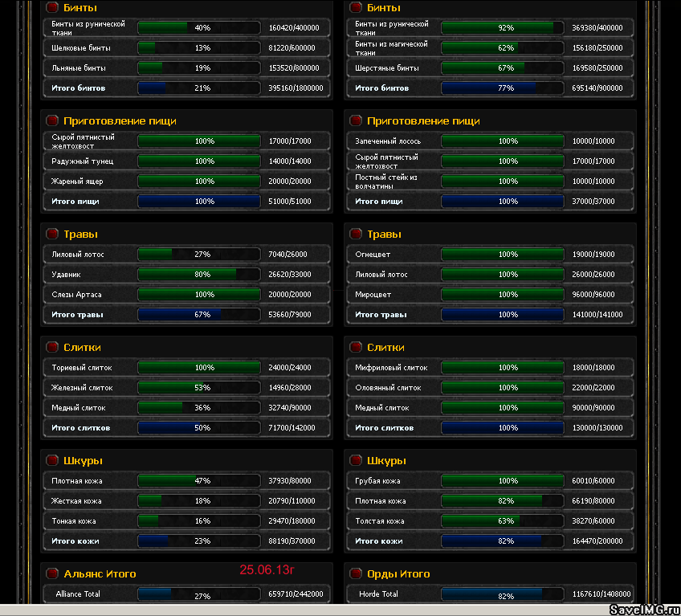Click the Удавник 80% progress bar
681x616 pixels.
point(199,275)
